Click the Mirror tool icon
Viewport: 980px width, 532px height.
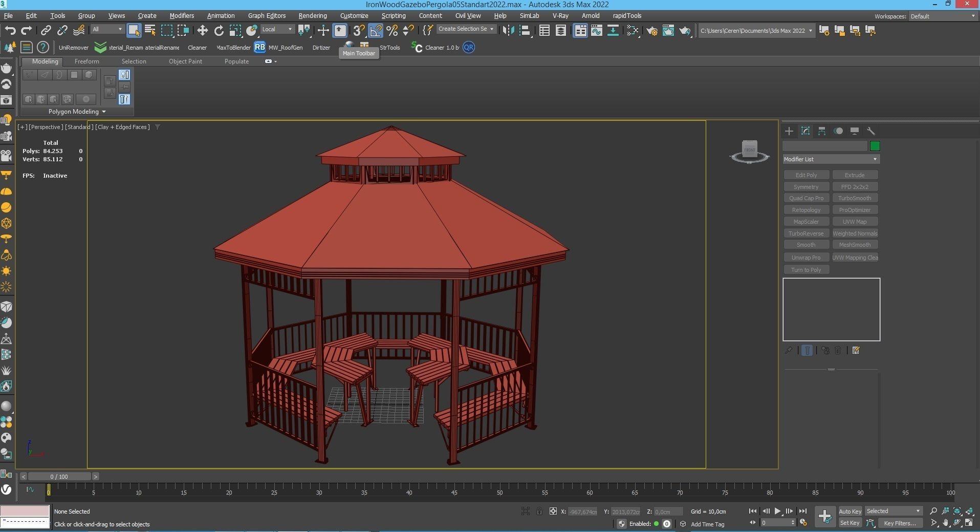coord(508,31)
